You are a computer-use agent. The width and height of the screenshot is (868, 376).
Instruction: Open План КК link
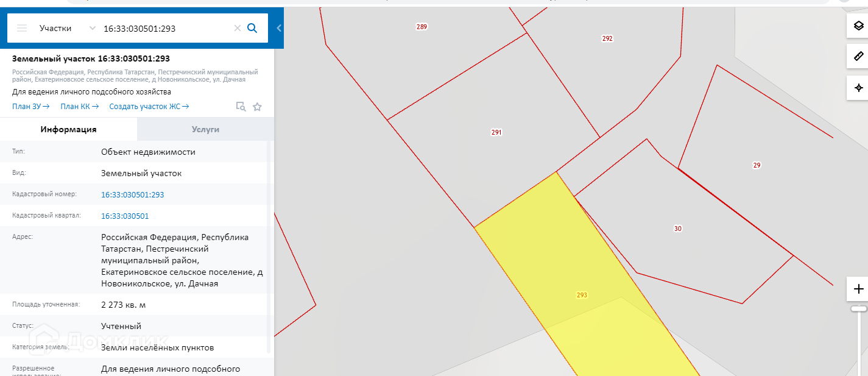point(79,107)
